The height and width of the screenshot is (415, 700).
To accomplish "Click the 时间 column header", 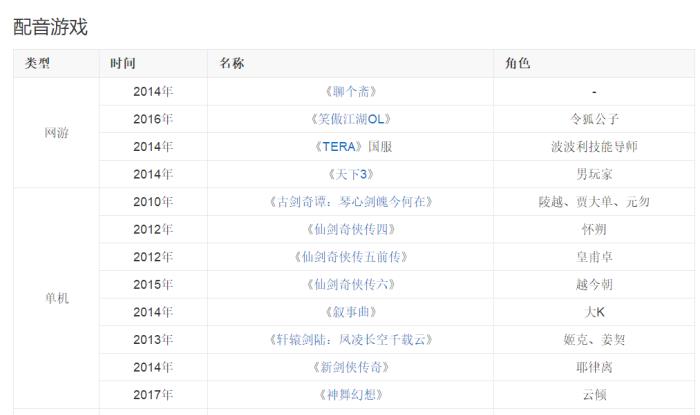I will pyautogui.click(x=124, y=63).
